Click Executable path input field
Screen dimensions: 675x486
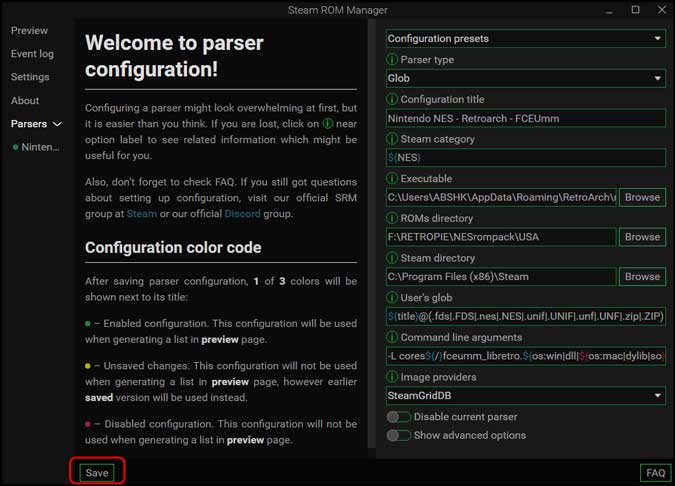(501, 197)
